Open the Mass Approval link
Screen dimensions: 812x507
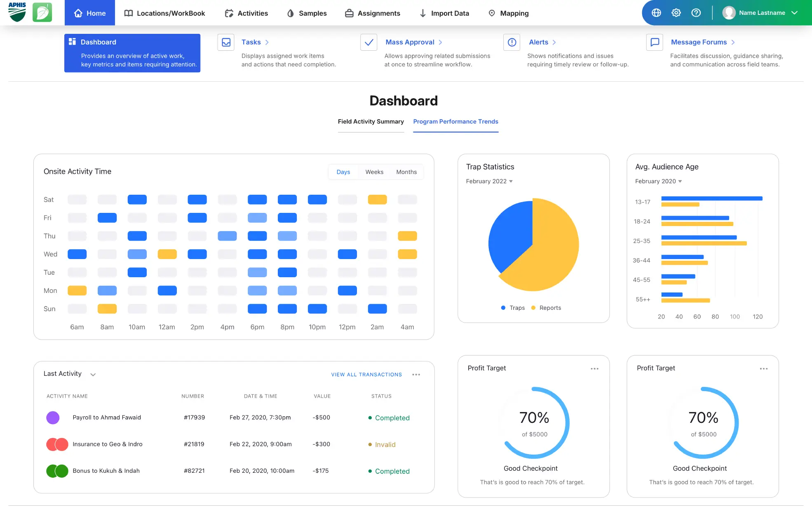click(410, 42)
